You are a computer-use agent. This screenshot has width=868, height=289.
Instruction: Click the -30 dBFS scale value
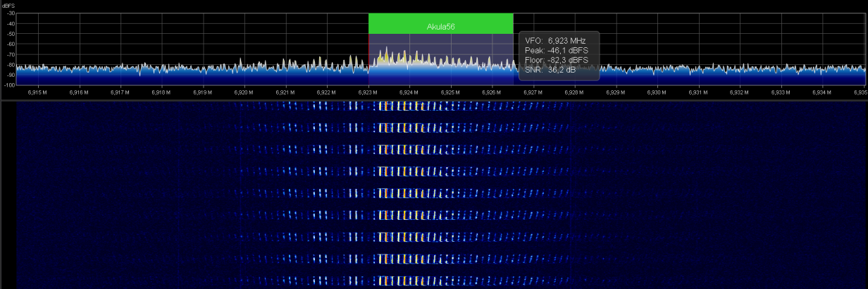tap(10, 13)
